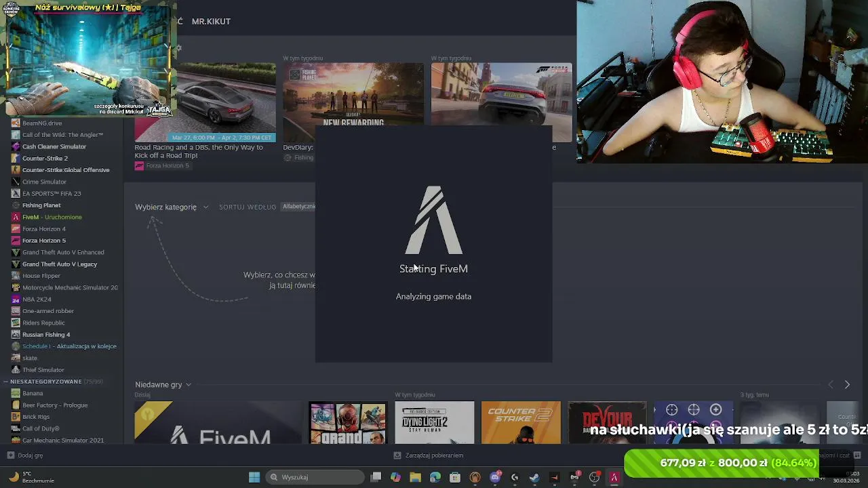Collapse the NIESKATEGORYZOWANE category
The image size is (868, 488).
click(5, 382)
